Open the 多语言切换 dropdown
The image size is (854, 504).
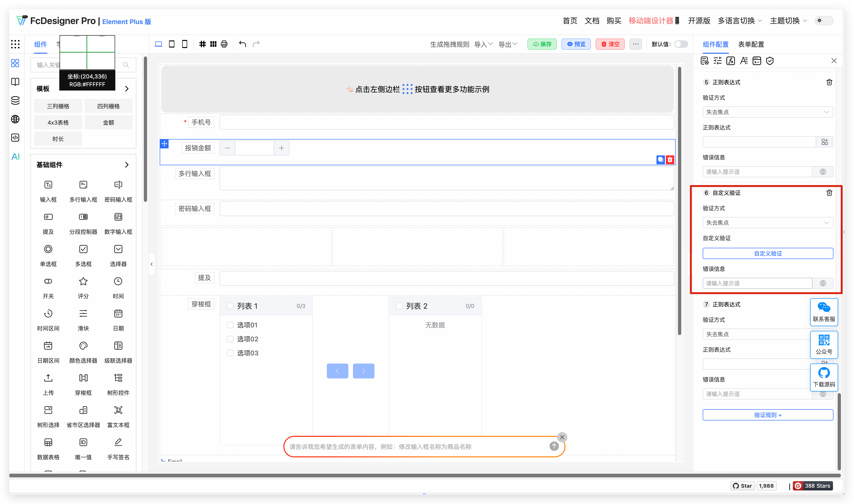coord(740,21)
